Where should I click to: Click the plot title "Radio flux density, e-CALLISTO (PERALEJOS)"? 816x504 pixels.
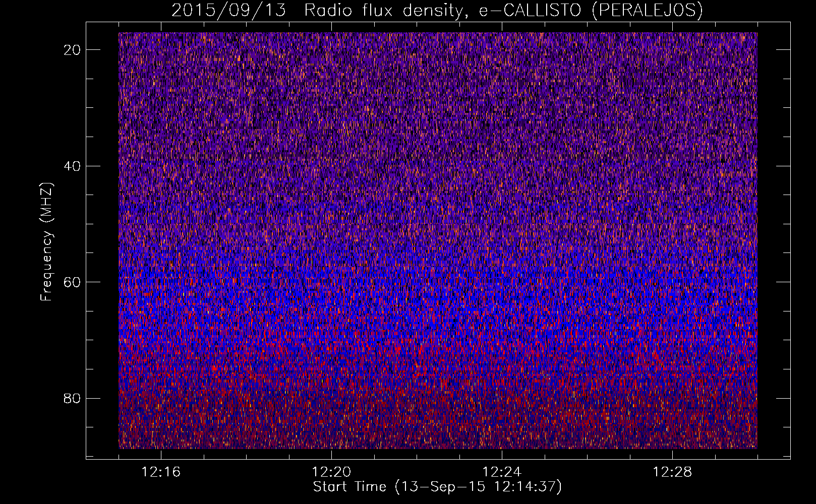[503, 10]
